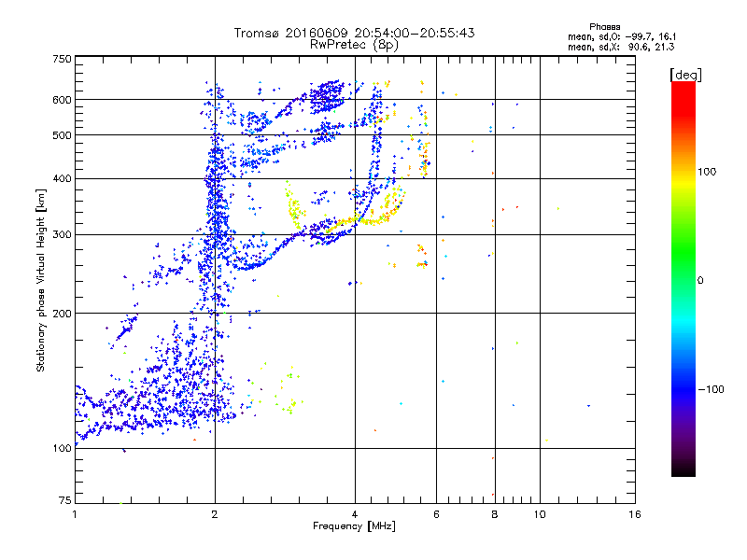Click the plot title 'Tromsø 20160609 20:54:00-20:55:43'
The height and width of the screenshot is (560, 747).
354,33
